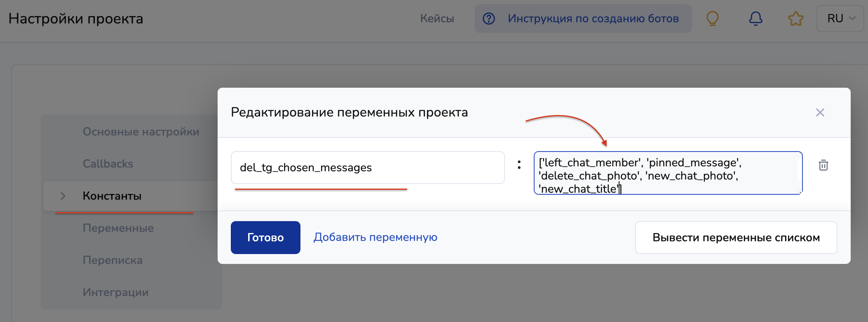Click the trash icon to delete variable
The width and height of the screenshot is (868, 322).
(x=823, y=165)
